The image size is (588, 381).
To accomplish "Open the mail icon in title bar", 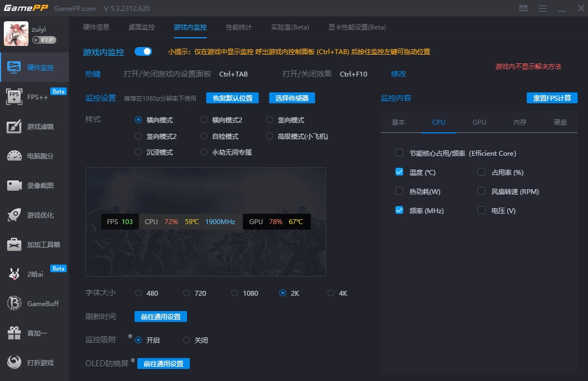I will point(523,8).
